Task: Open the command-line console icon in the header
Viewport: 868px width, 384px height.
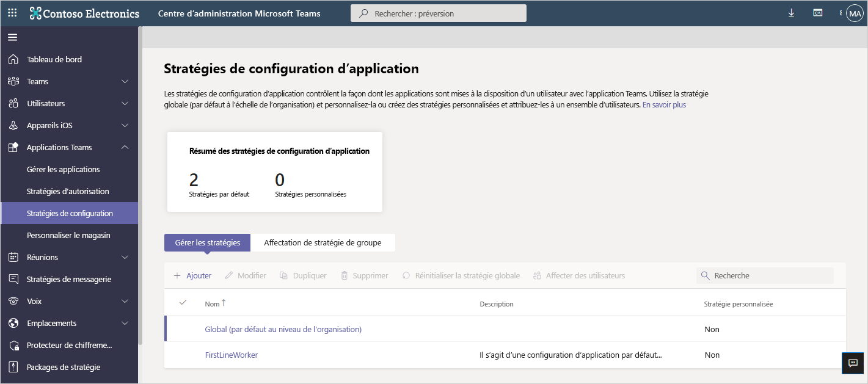Action: [817, 13]
